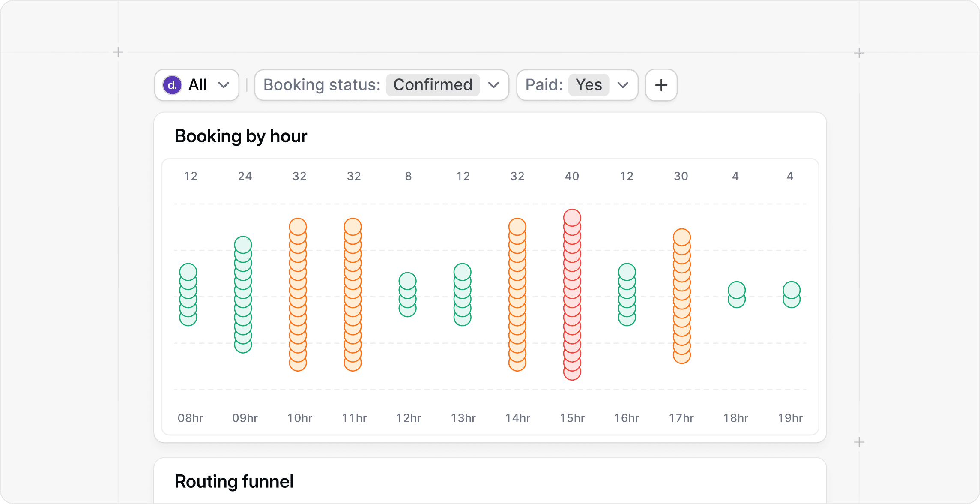The image size is (980, 504).
Task: Click the 09hr axis label
Action: point(245,418)
